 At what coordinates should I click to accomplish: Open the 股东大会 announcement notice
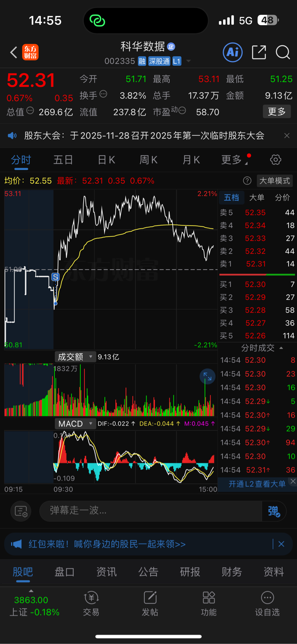click(144, 136)
